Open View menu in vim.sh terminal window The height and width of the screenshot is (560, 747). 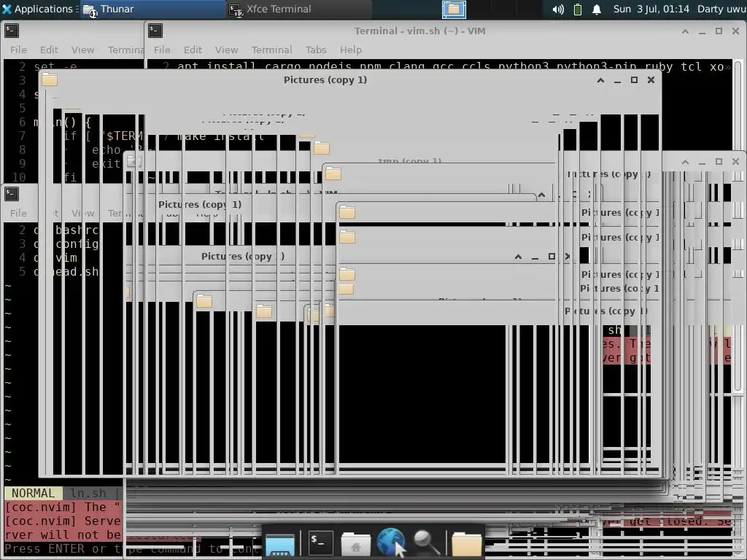[x=226, y=50]
